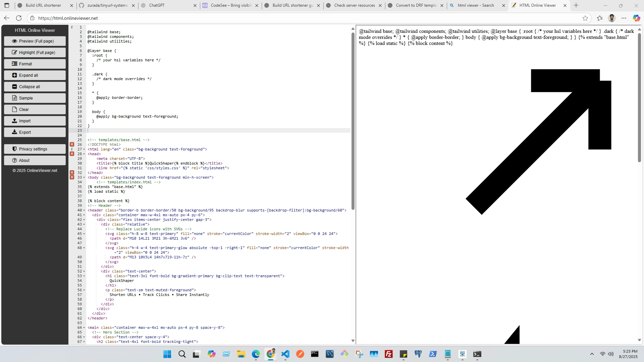The height and width of the screenshot is (362, 644).
Task: Click the editor vertical scrollbar thumb
Action: (x=353, y=121)
